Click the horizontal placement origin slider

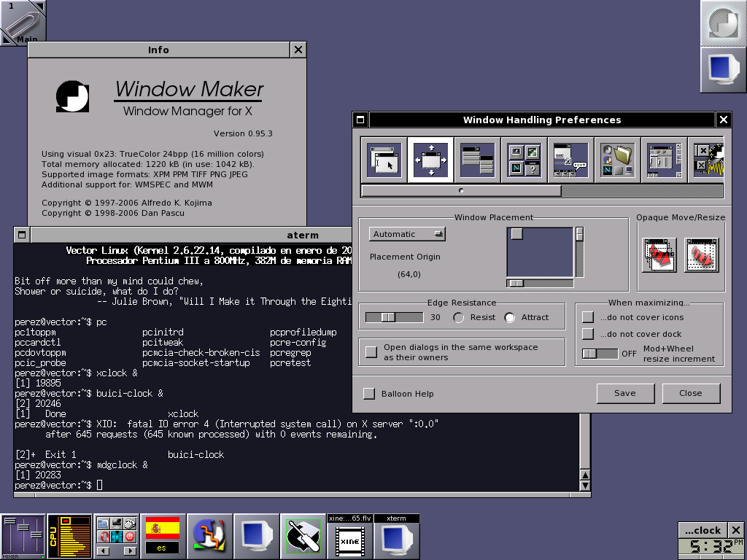(x=540, y=284)
